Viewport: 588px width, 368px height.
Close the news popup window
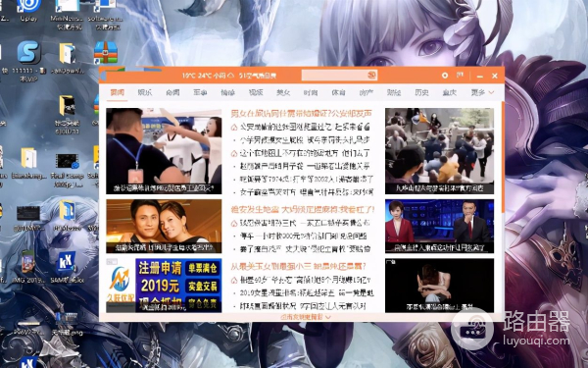495,76
